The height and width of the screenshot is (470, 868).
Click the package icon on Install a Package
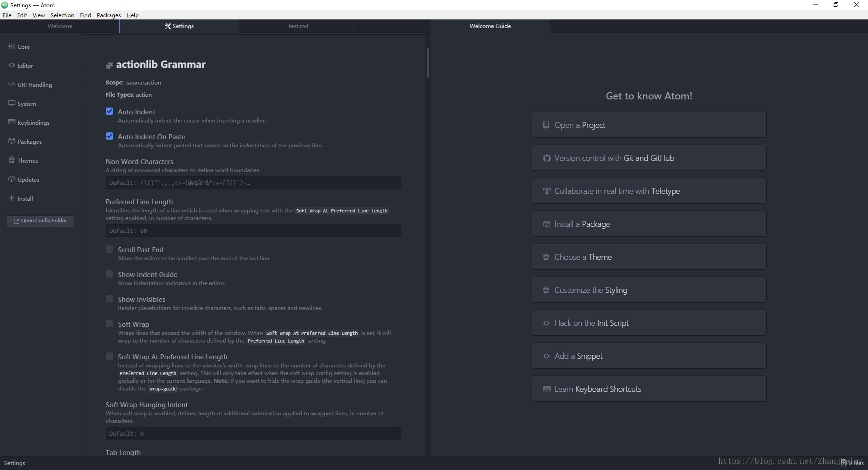547,224
